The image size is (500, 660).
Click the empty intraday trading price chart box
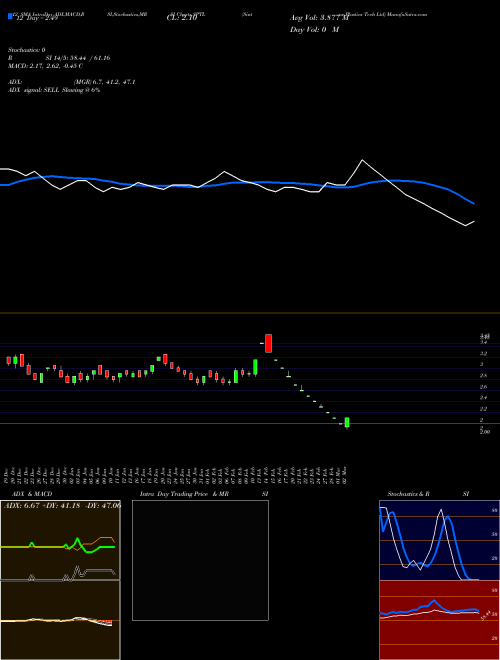200,560
